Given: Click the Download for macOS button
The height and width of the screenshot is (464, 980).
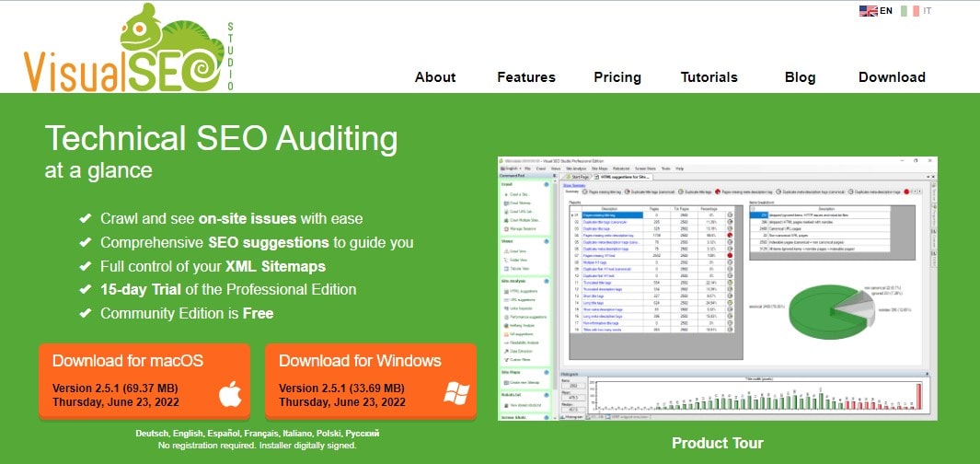Looking at the screenshot, I should click(144, 380).
